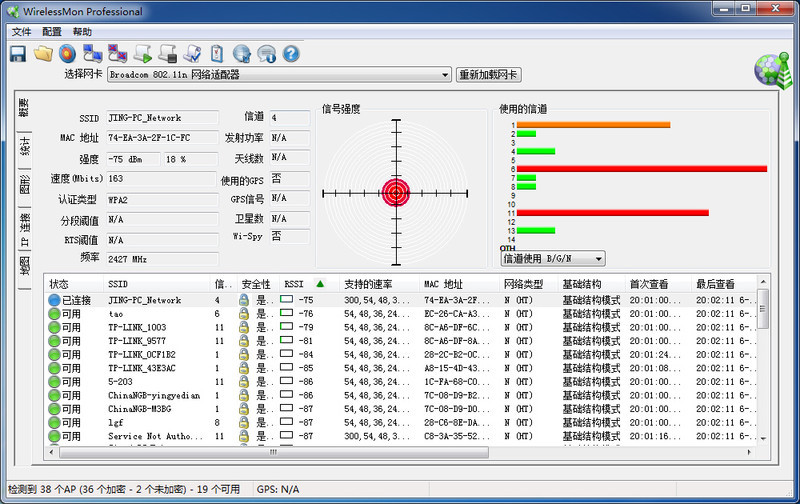Viewport: 800px width, 504px height.
Task: Click the signal bar icon for TP-LINK_0CF1B2
Action: point(286,354)
